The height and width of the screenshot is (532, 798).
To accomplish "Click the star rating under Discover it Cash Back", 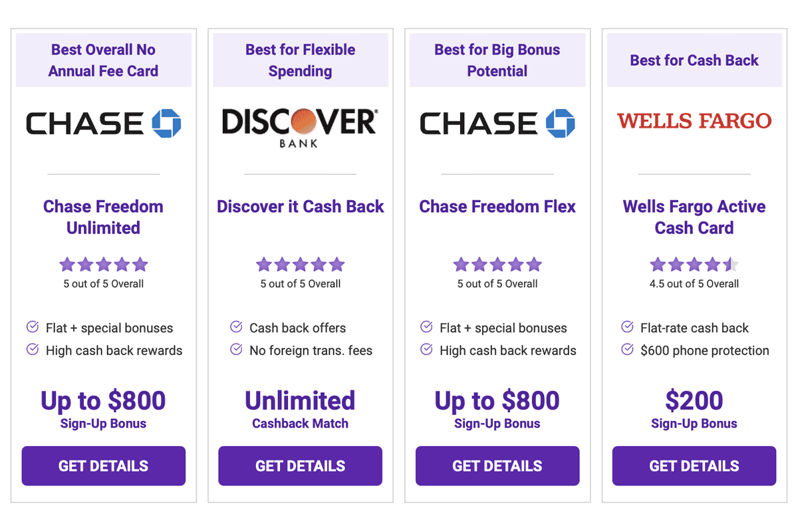I will 300,265.
